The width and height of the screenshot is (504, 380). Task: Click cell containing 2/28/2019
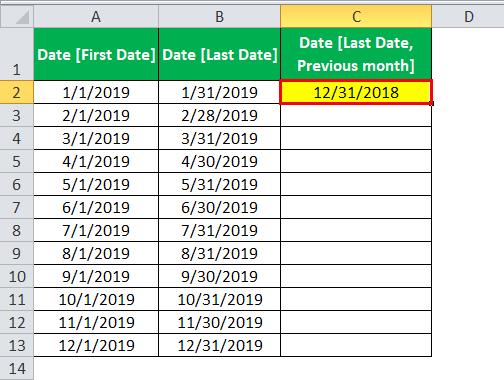pyautogui.click(x=219, y=115)
